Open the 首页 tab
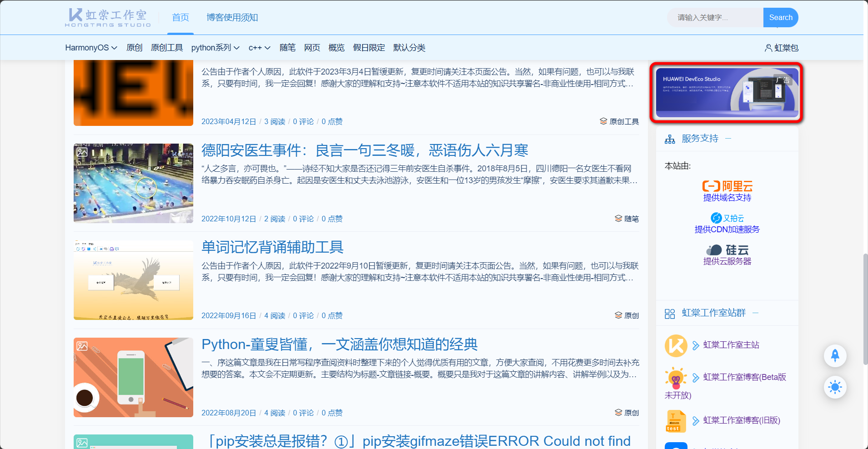Screen dimensions: 868x449 click(181, 17)
